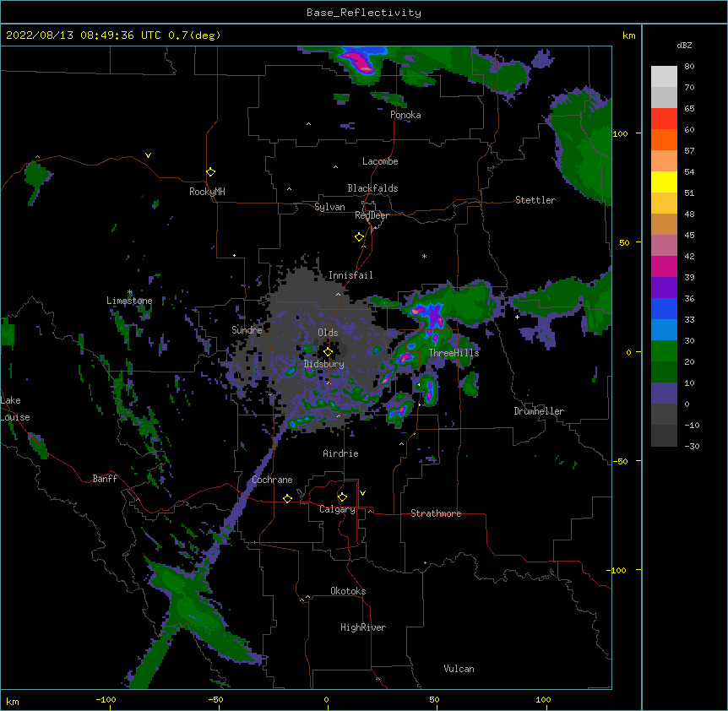Click the Drumheller city label
The image size is (728, 711).
[x=539, y=411]
